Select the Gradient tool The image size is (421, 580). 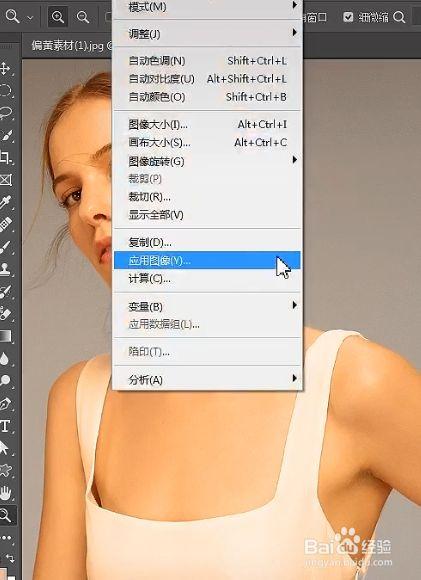click(6, 336)
